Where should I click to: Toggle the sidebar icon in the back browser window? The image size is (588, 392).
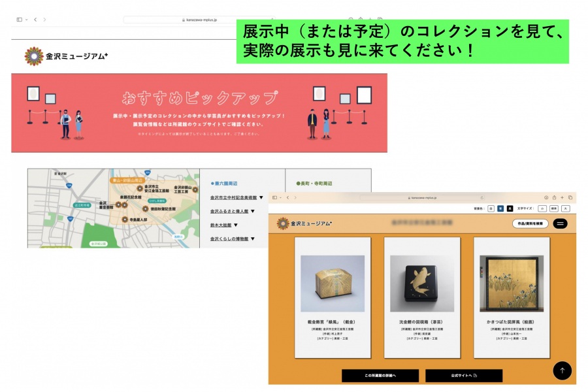(x=20, y=20)
